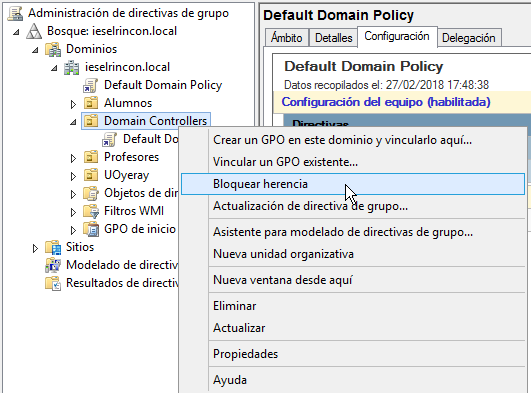Choose Nueva ventana desde aquí
This screenshot has height=393, width=531.
(353, 280)
